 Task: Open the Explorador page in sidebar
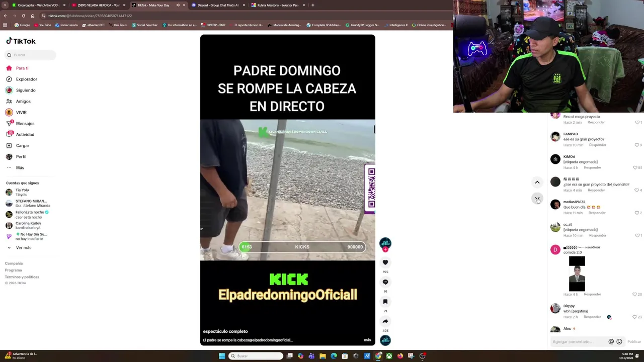tap(21, 79)
